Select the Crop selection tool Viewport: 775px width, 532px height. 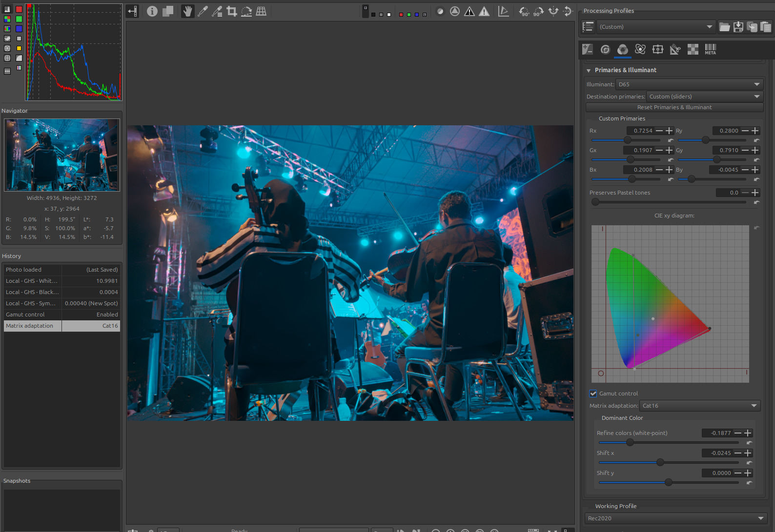click(x=232, y=11)
